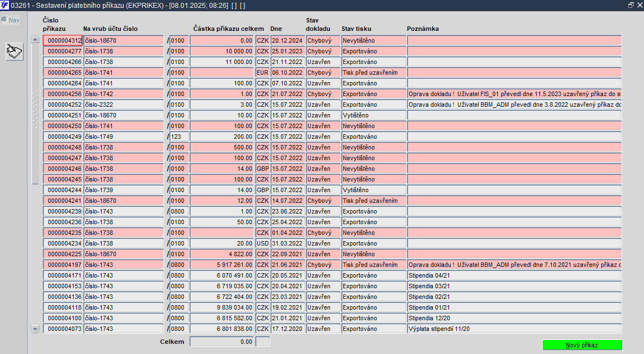Image resolution: width=644 pixels, height=354 pixels.
Task: Click date 20.12.2024 cell
Action: click(288, 40)
